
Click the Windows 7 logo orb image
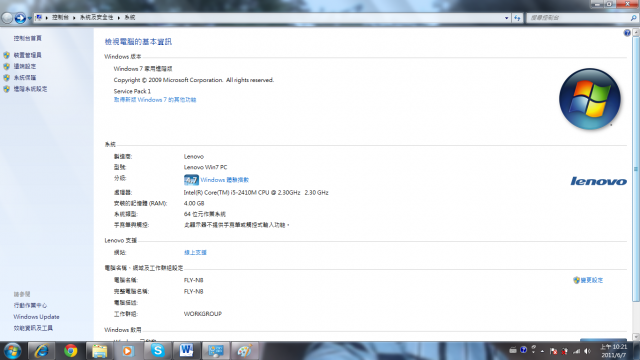point(589,99)
